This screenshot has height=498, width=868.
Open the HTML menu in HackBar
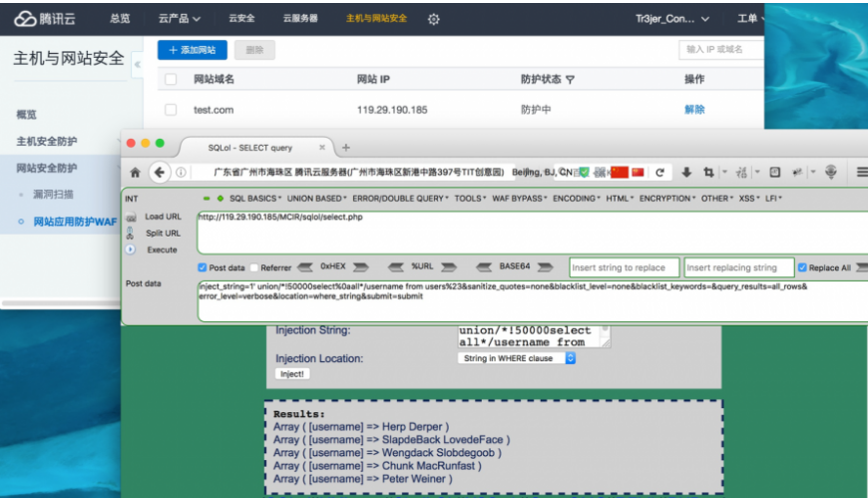(620, 199)
